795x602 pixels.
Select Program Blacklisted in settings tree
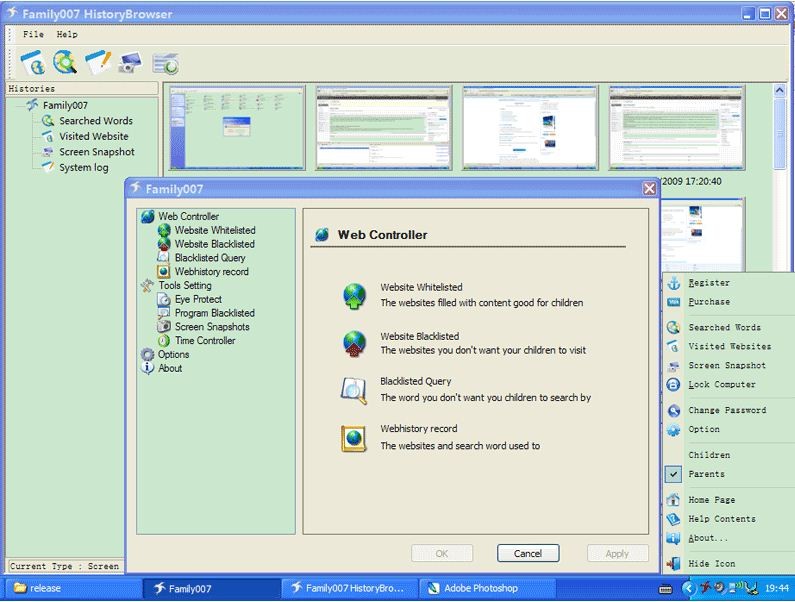click(x=214, y=313)
